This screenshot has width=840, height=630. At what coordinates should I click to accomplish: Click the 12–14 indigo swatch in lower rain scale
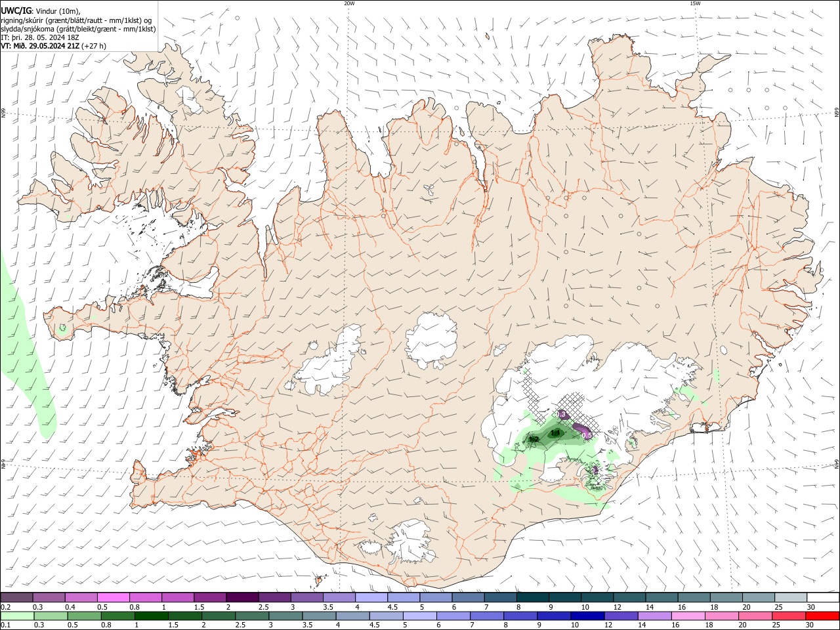click(621, 616)
